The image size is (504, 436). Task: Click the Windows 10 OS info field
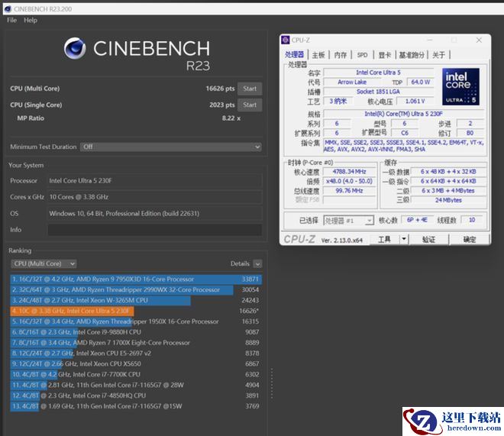pyautogui.click(x=155, y=213)
